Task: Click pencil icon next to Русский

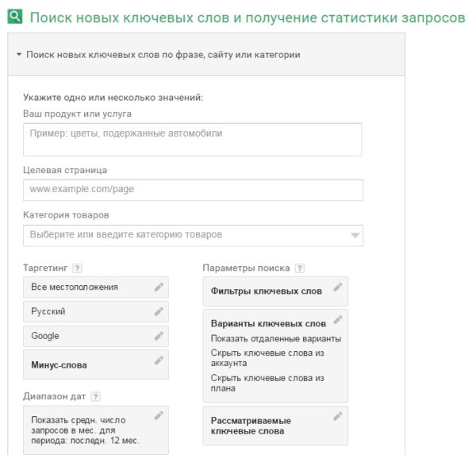Action: click(159, 311)
